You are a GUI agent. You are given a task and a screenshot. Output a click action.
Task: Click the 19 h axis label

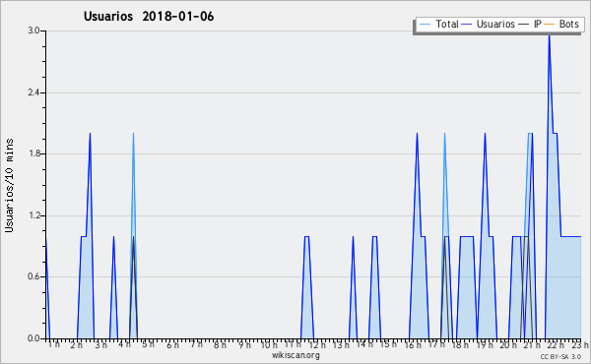485,344
